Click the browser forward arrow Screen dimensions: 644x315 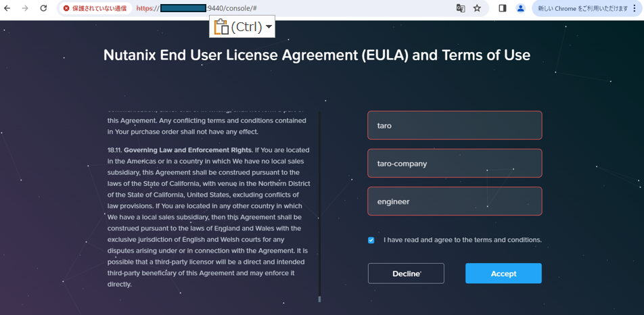point(25,8)
